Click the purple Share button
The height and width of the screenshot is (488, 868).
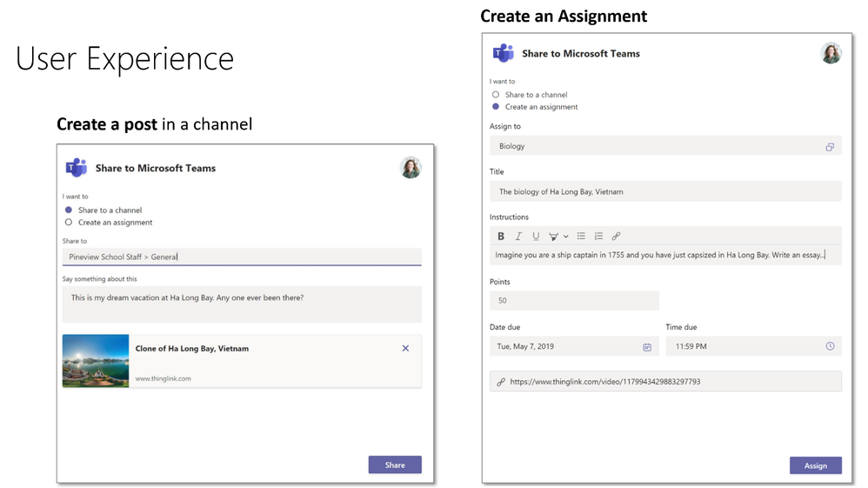395,465
